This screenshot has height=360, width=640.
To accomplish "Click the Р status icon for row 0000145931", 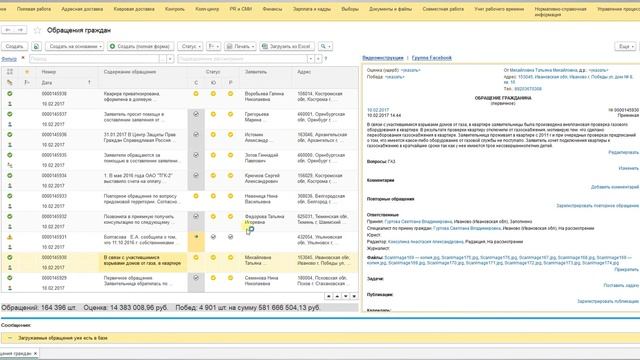I will click(231, 237).
